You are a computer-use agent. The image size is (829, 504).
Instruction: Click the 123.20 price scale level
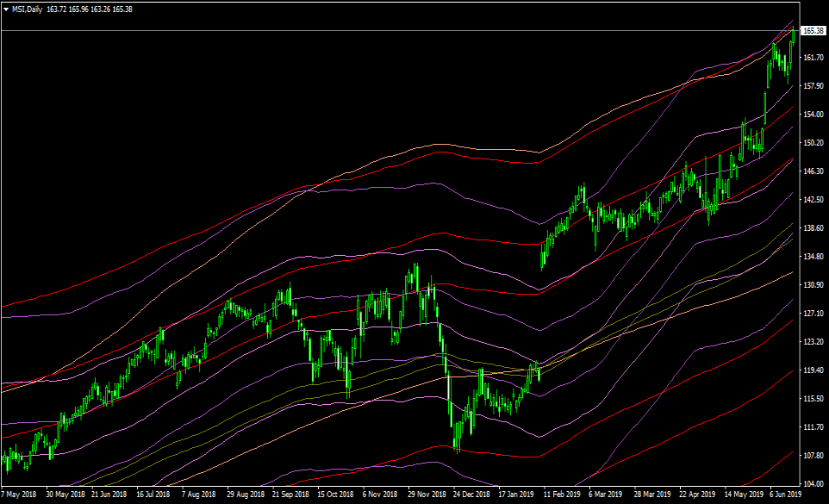click(x=813, y=342)
